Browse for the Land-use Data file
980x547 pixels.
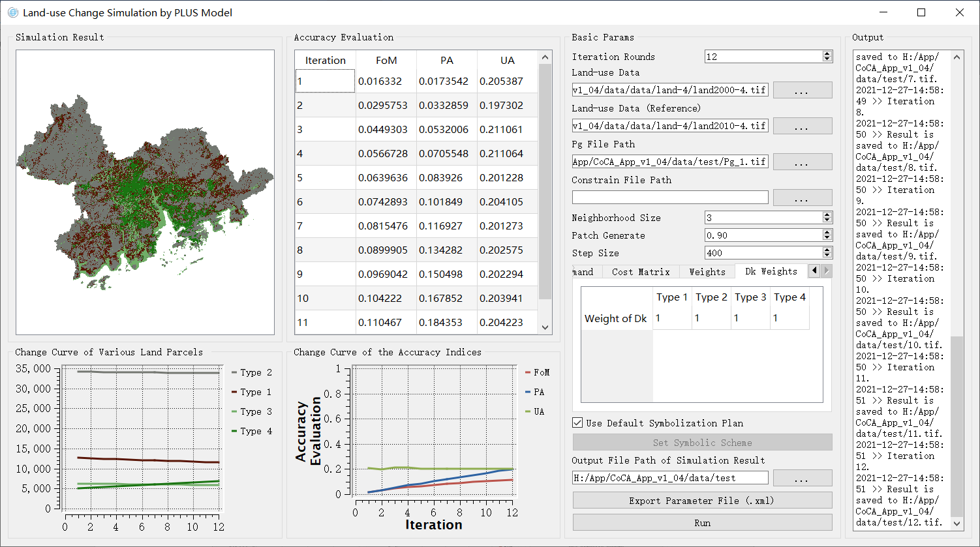(802, 90)
